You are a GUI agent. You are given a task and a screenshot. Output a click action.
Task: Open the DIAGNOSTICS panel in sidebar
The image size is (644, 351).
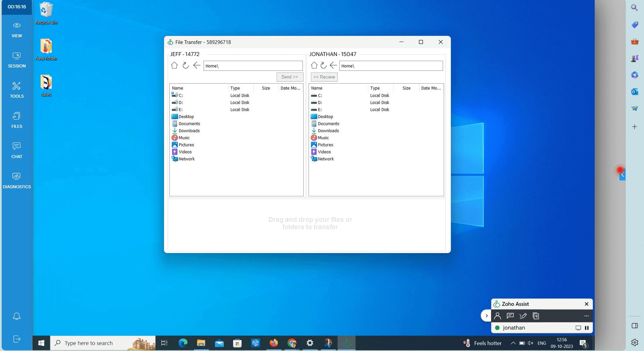click(x=16, y=181)
